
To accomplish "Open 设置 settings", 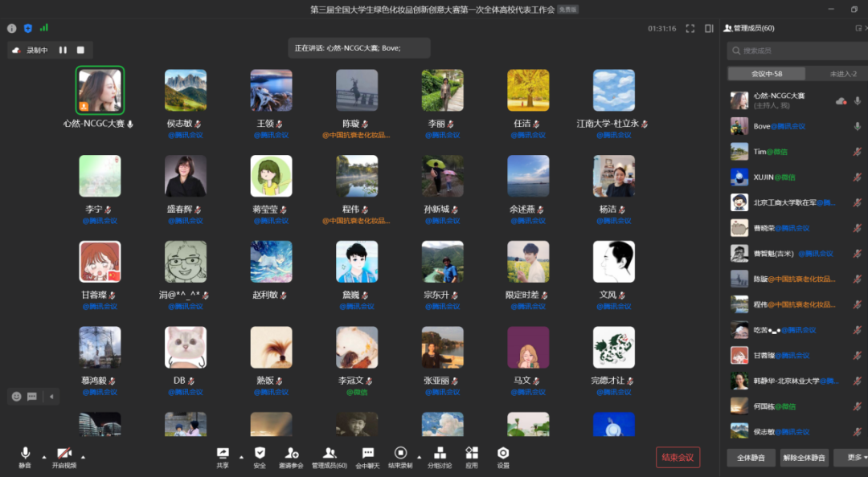I will pyautogui.click(x=503, y=458).
